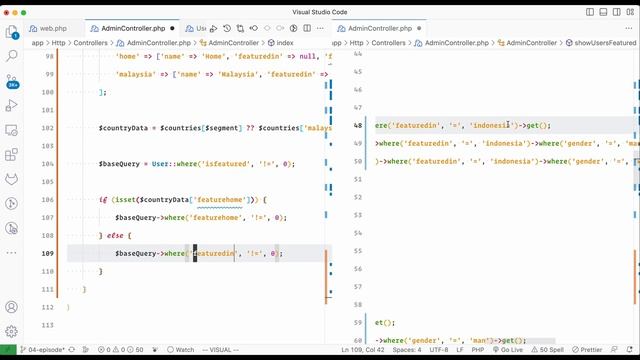This screenshot has height=360, width=640.
Task: Open the Manage gear icon
Action: [11, 331]
